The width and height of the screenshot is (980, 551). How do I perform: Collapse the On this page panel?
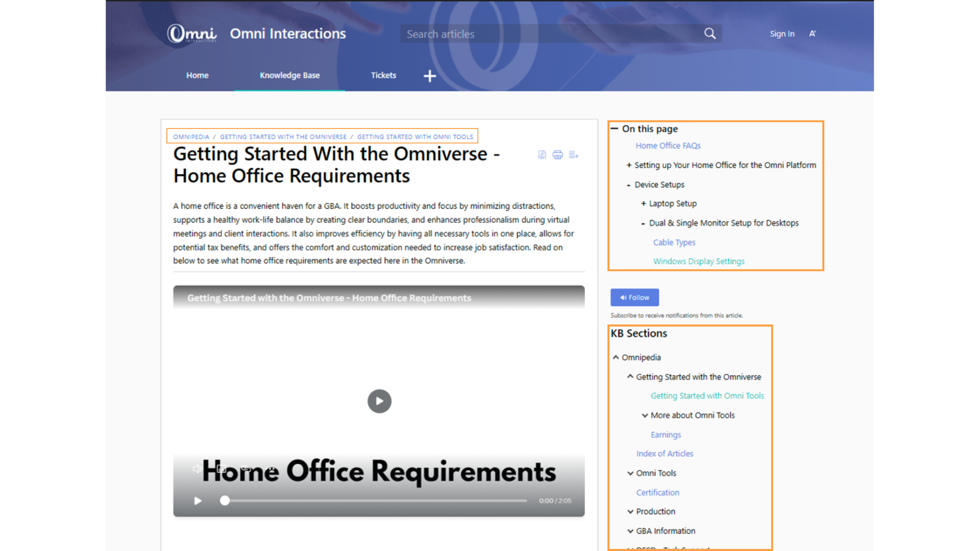[615, 129]
